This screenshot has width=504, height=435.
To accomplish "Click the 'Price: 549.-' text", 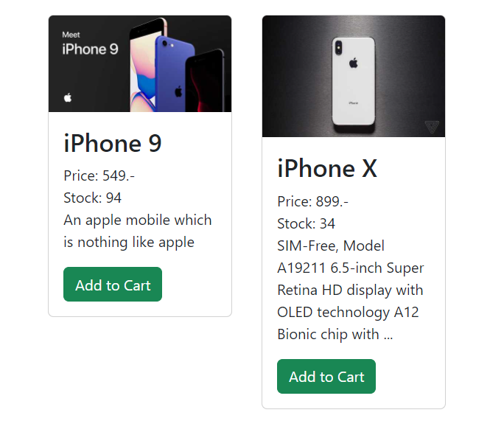I will click(99, 175).
